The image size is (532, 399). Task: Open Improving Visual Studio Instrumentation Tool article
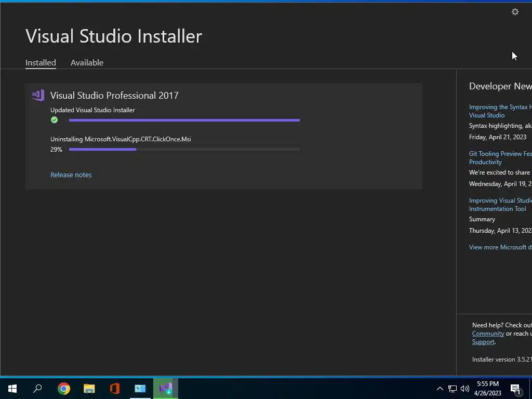[500, 205]
